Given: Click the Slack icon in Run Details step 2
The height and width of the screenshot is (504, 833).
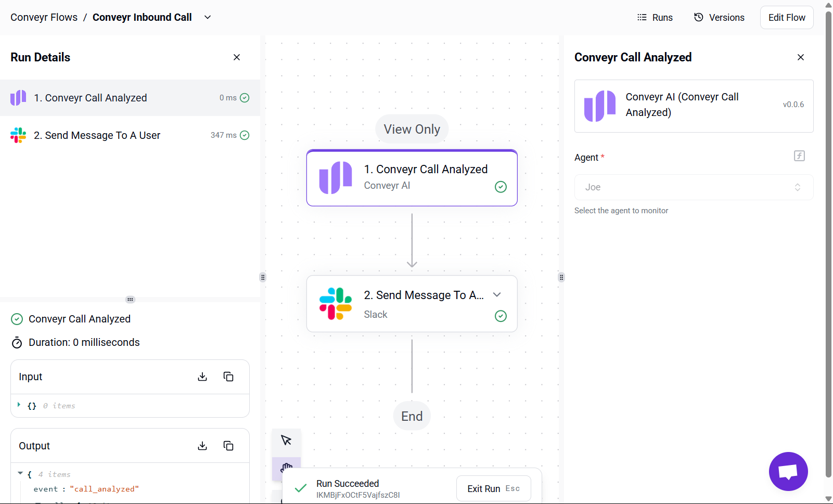Looking at the screenshot, I should 18,135.
